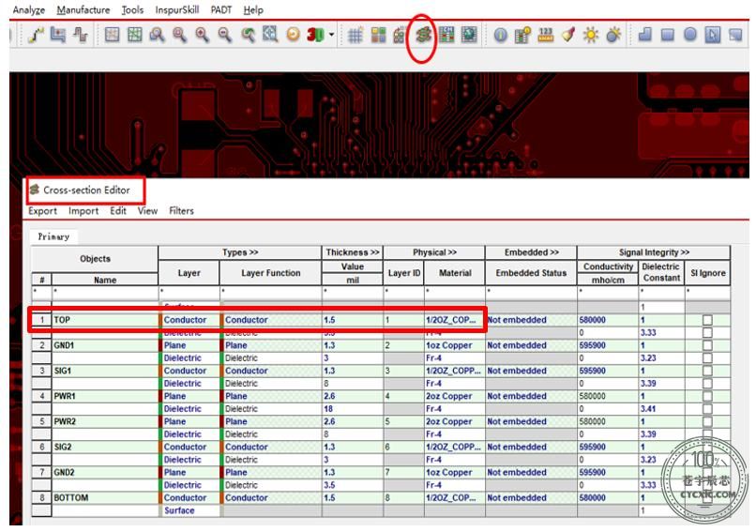
Task: Select the Shape Select cursor tool
Action: click(x=713, y=36)
